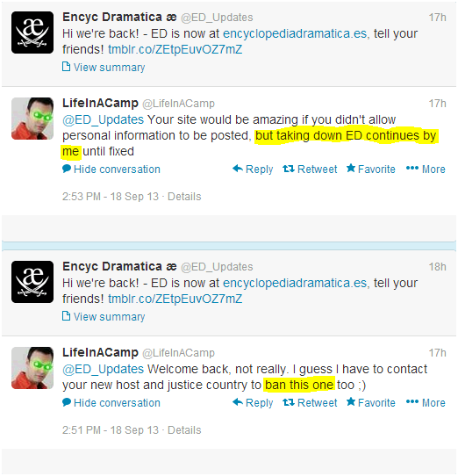
Task: Favorite the 'ban this one too' tweet
Action: 371,402
